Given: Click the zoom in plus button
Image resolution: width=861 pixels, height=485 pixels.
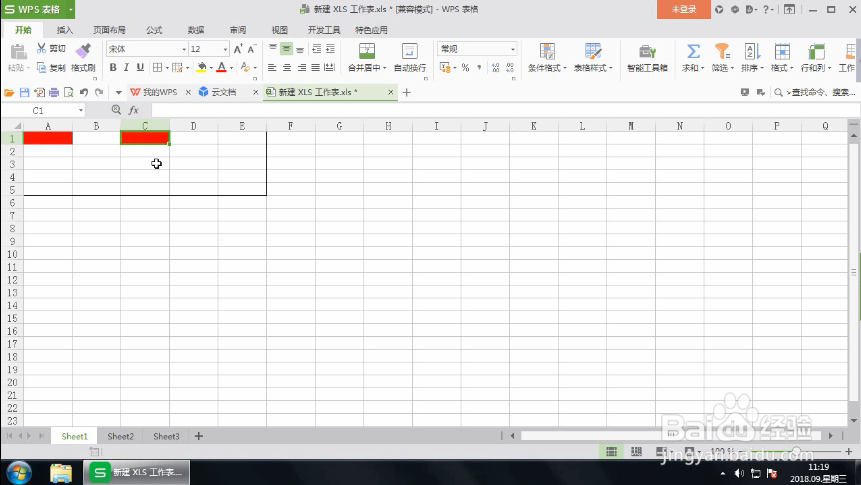Looking at the screenshot, I should point(848,451).
